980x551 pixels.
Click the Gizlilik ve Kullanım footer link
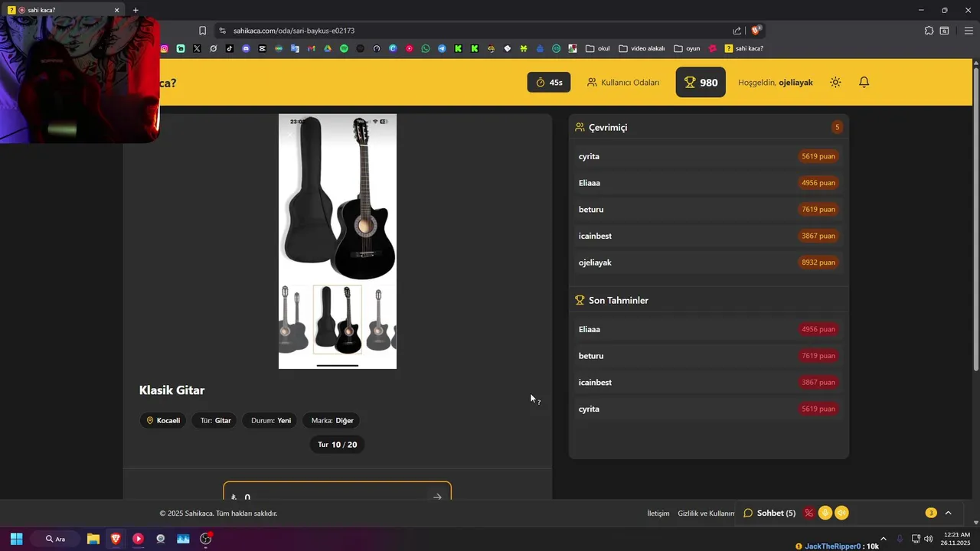(x=706, y=514)
